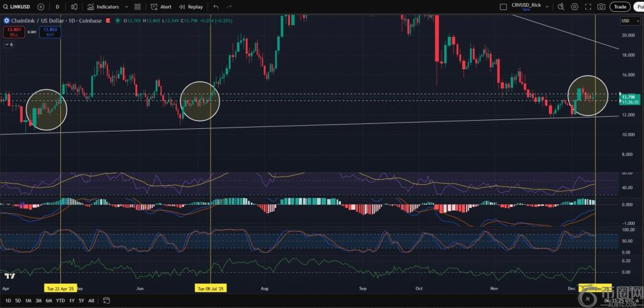644x308 pixels.
Task: Open the Indicators panel
Action: (103, 6)
